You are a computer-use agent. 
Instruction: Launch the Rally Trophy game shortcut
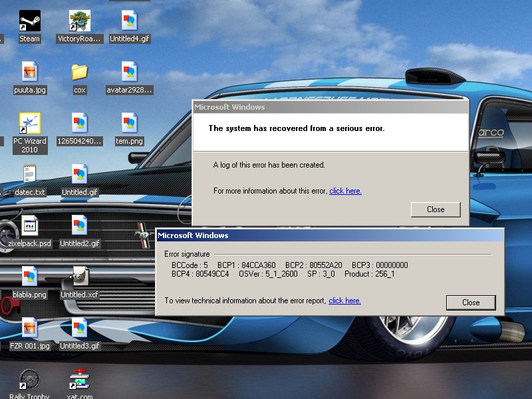[x=29, y=378]
